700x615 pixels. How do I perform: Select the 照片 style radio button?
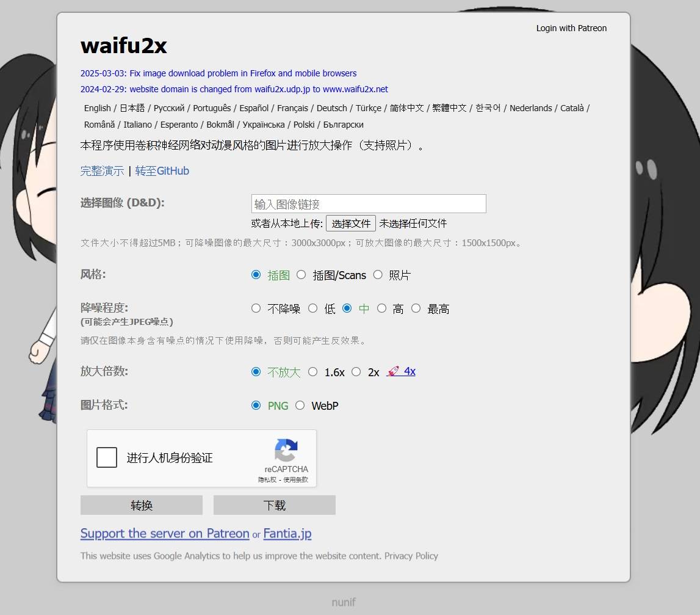click(378, 275)
